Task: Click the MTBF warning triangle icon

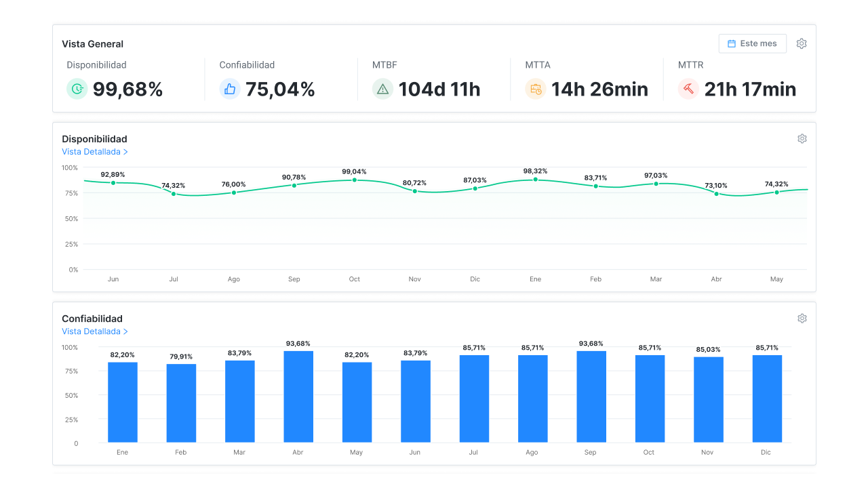Action: point(383,89)
